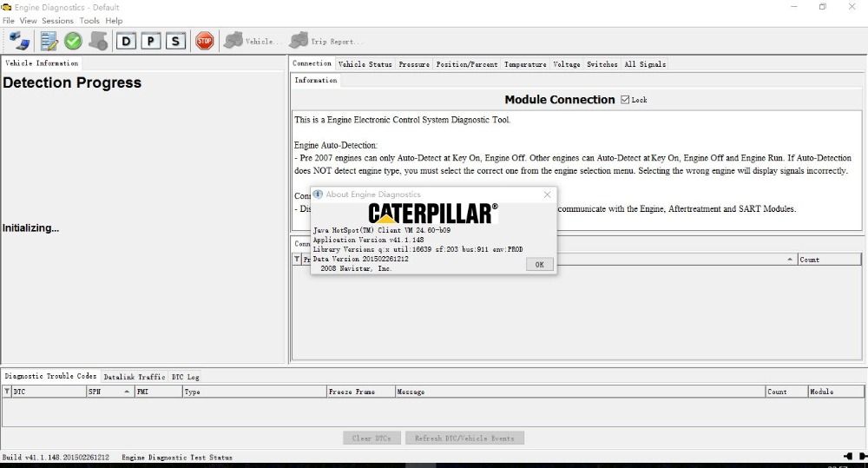Click the 'Build v41.1.148.201502261212' status text
The height and width of the screenshot is (468, 868).
[56, 457]
